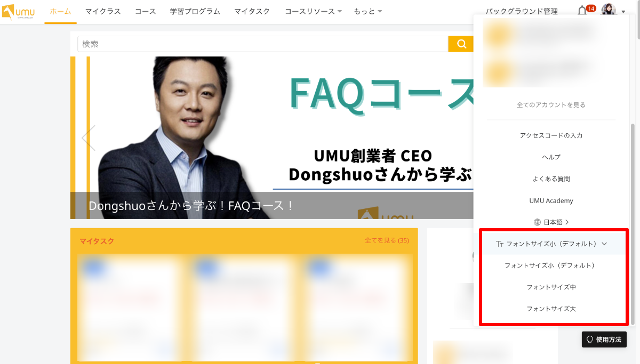Open UMU Academy menu entry
Screen dimensions: 640x364
tap(551, 201)
